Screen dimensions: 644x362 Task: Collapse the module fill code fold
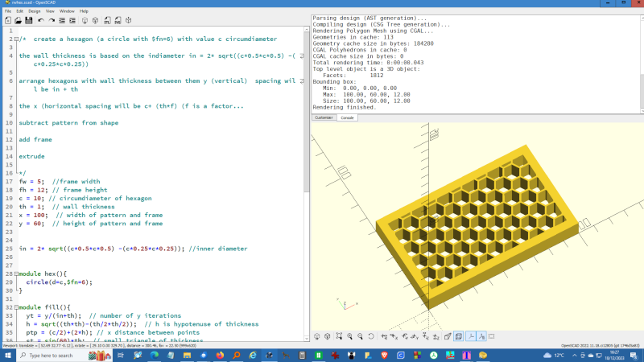click(15, 307)
